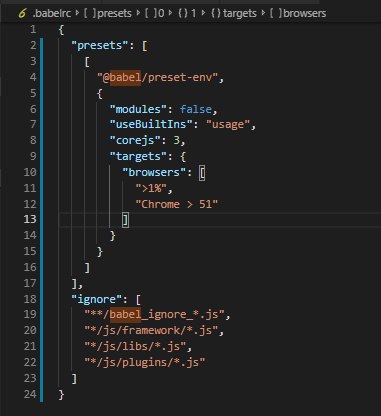Image resolution: width=381 pixels, height=416 pixels.
Task: Click the closing brace on line 24
Action: pos(61,394)
